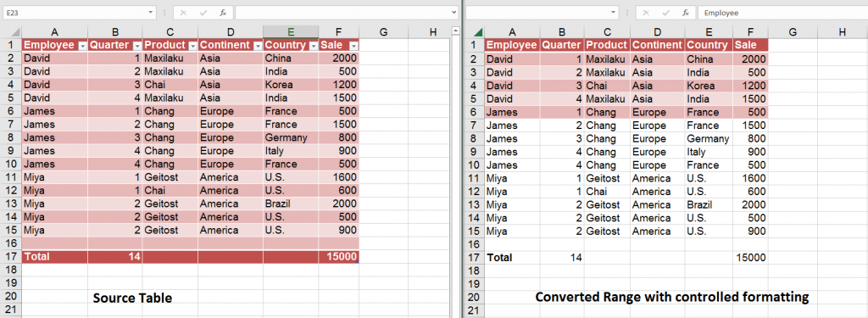
Task: Click Brazil cell in converted range
Action: click(x=709, y=204)
